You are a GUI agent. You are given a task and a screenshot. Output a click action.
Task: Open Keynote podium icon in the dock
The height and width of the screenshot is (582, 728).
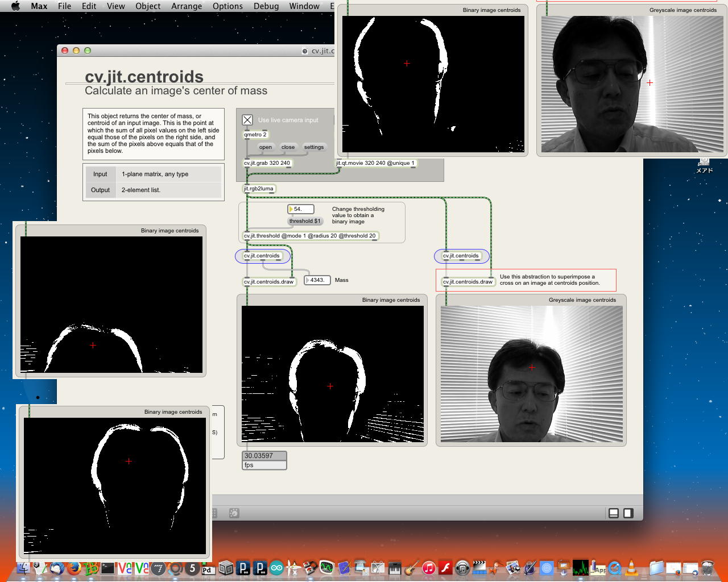[x=564, y=567]
